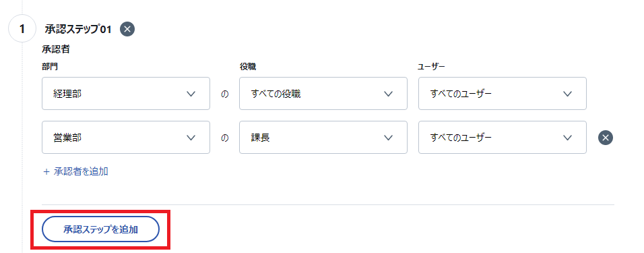The height and width of the screenshot is (253, 644).
Task: Open the second row すべてのユーザー user dropdown
Action: click(x=503, y=138)
